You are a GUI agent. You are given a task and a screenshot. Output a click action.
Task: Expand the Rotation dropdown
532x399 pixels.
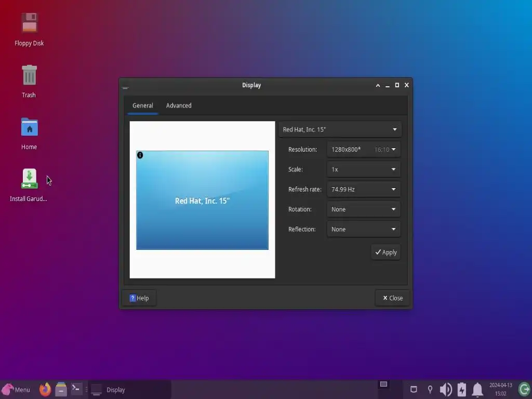[x=364, y=209]
